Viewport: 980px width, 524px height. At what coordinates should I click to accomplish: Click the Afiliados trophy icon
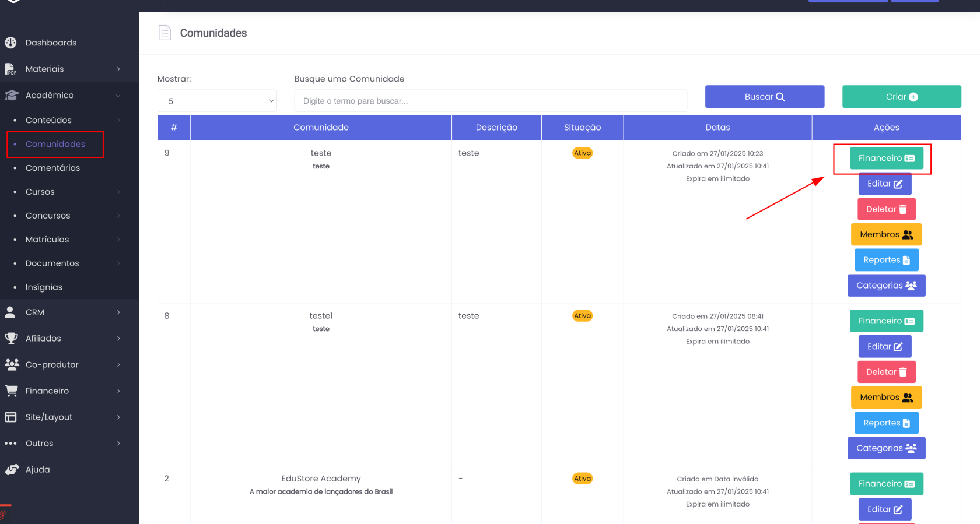pyautogui.click(x=10, y=339)
